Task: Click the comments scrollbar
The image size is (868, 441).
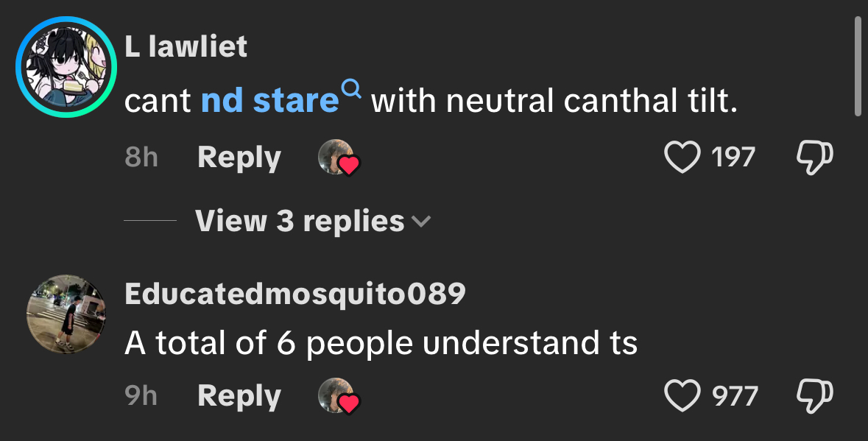Action: (x=858, y=66)
